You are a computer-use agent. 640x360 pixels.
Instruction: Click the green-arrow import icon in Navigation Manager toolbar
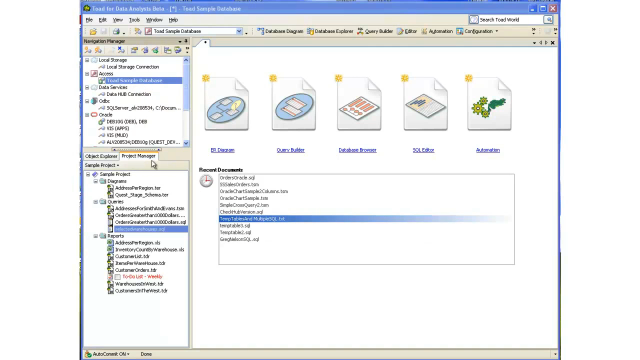(156, 50)
